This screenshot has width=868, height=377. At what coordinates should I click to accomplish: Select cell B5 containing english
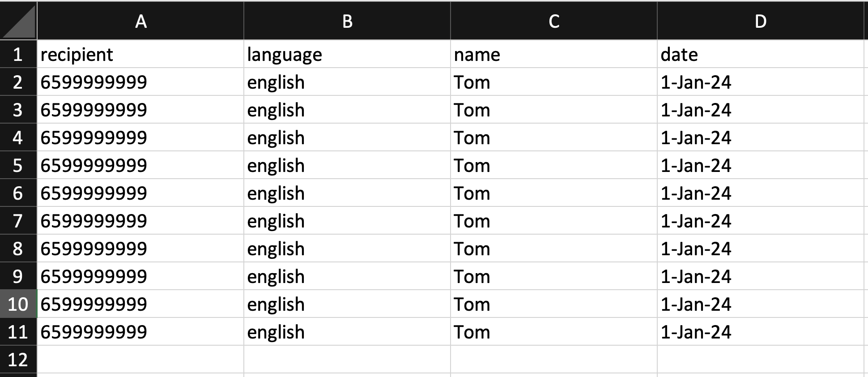tap(347, 166)
